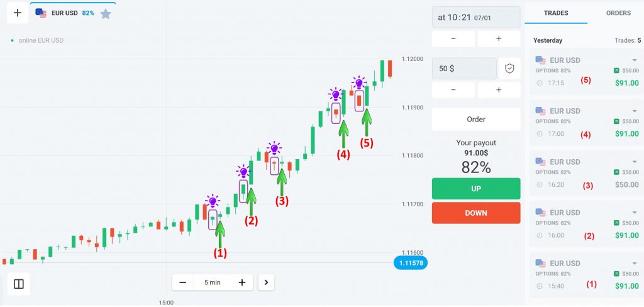
Task: Favorite EUR USD with the star icon
Action: coord(106,13)
